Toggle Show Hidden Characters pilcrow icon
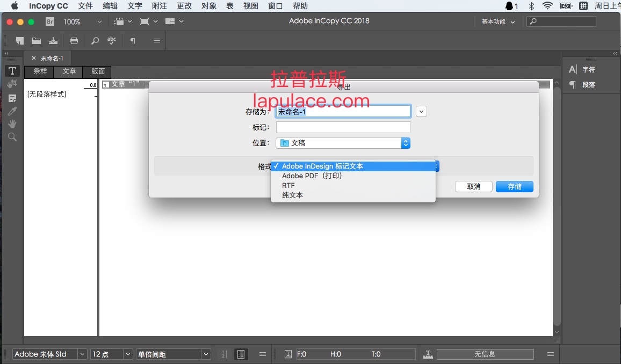The height and width of the screenshot is (364, 621). pos(133,40)
